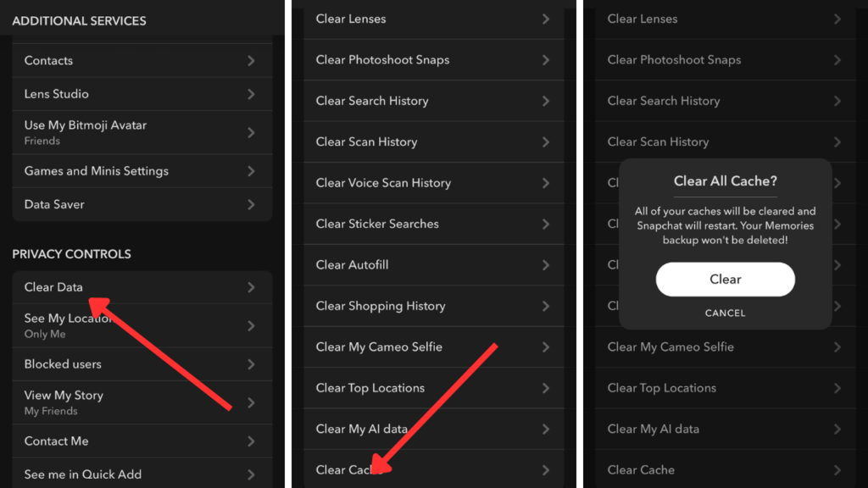The image size is (868, 488).
Task: Select Clear Autofill
Action: coord(434,265)
